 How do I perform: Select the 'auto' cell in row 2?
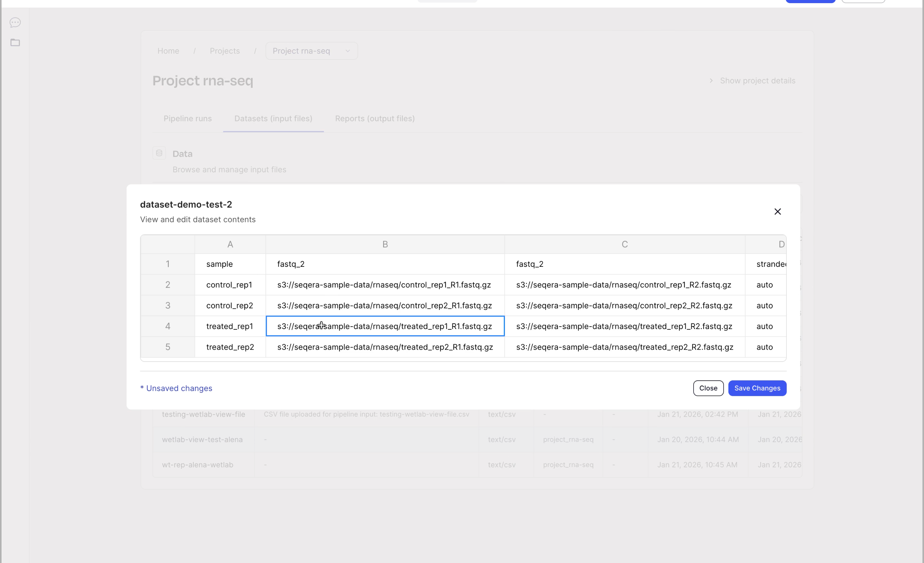(x=766, y=285)
